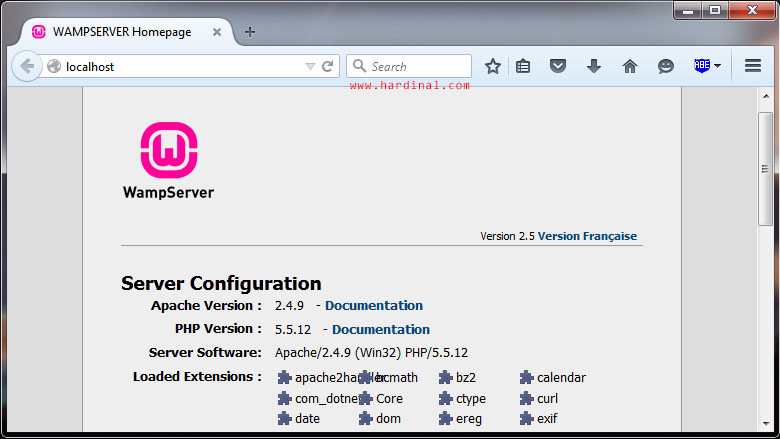The height and width of the screenshot is (439, 780).
Task: Open the URL history dropdown arrow
Action: click(x=310, y=66)
